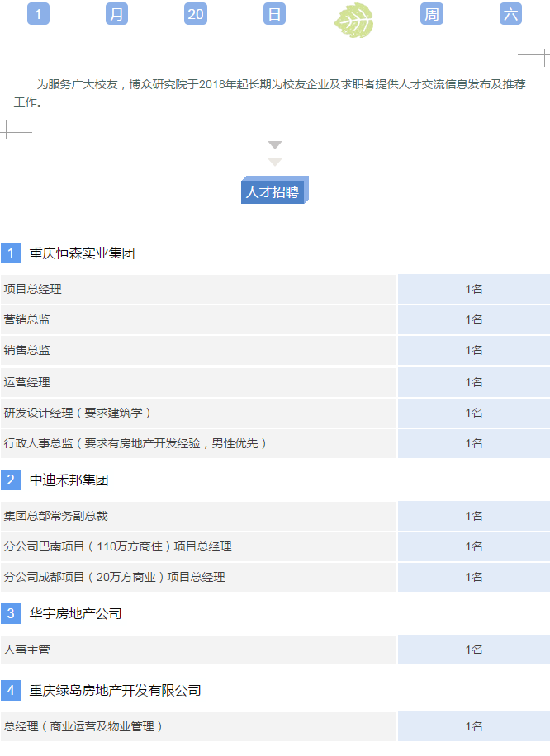Click the 月 date badge
This screenshot has height=756, width=550.
click(x=117, y=14)
